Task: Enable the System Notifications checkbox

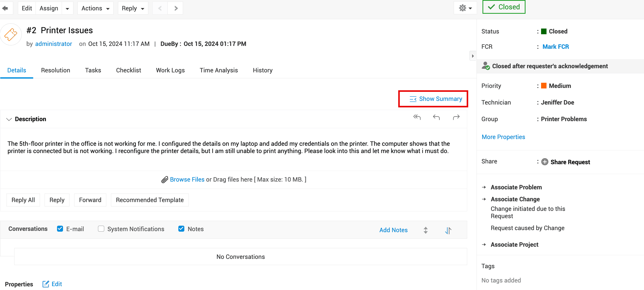Action: 101,229
